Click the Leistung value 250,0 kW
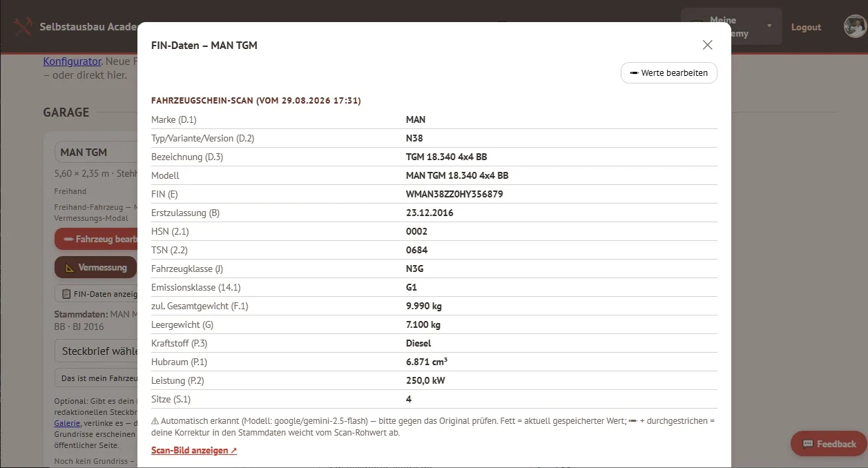Image resolution: width=868 pixels, height=468 pixels. 424,380
